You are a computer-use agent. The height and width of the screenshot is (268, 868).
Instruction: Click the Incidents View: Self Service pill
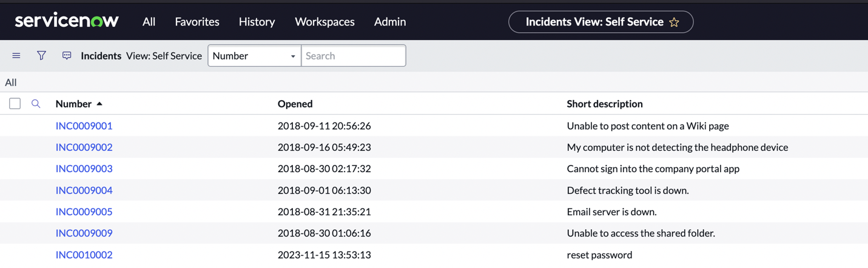(x=601, y=22)
